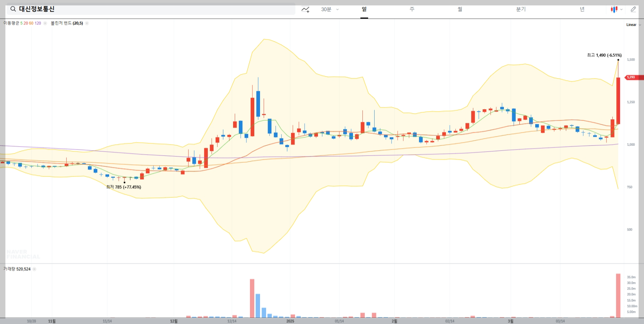Switch to the 분기 (quarterly) tab
The width and height of the screenshot is (644, 324).
point(521,9)
